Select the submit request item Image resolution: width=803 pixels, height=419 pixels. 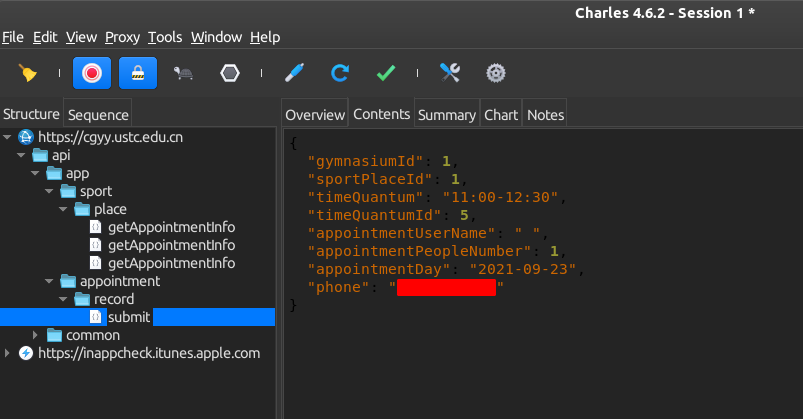[129, 317]
